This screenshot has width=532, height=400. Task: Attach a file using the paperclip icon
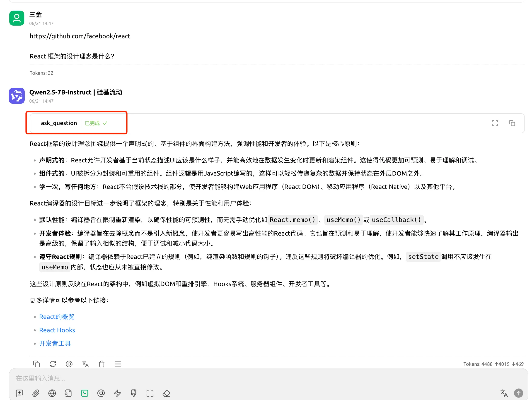click(36, 393)
